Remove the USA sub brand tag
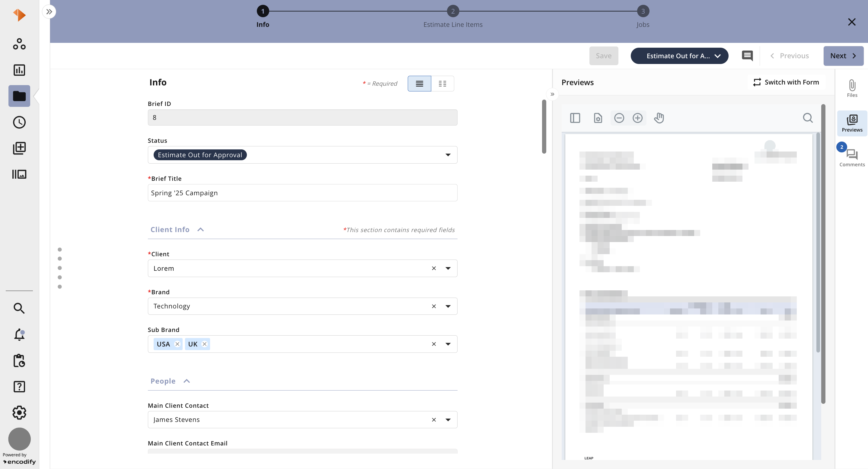The height and width of the screenshot is (469, 868). 177,344
